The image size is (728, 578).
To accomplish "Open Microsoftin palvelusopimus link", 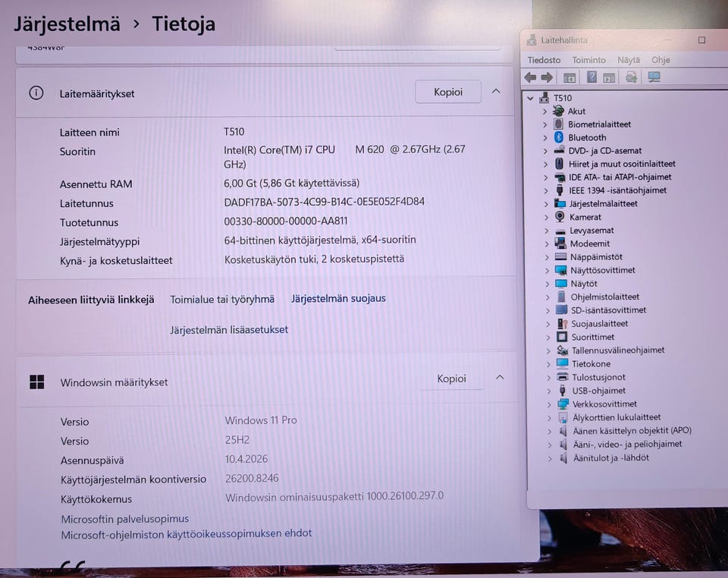I will (x=125, y=519).
